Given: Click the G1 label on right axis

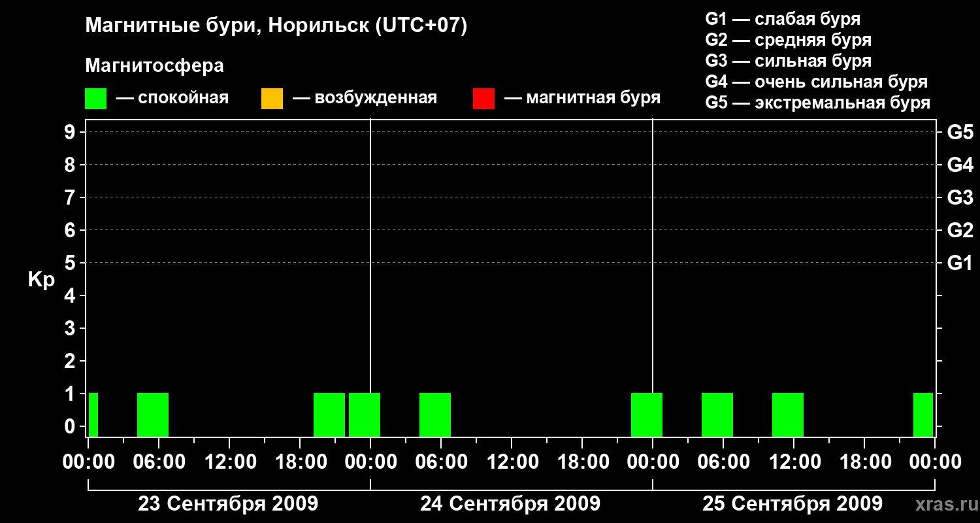Looking at the screenshot, I should (x=960, y=263).
